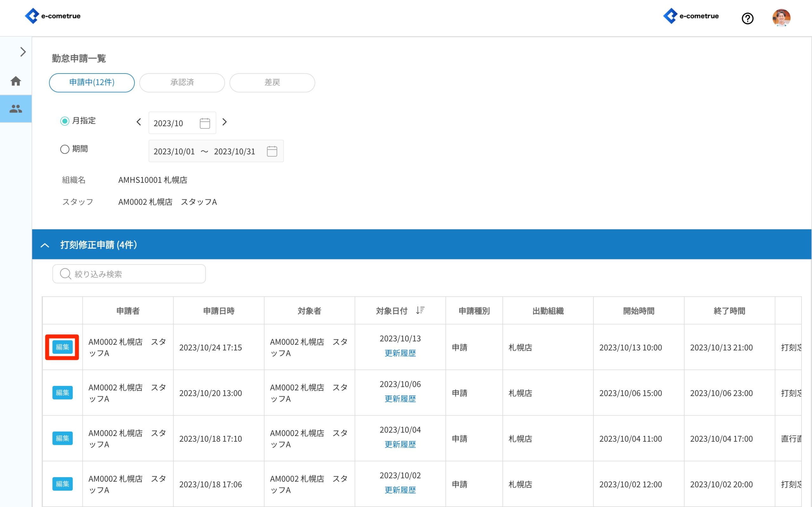Select the 月指定 radio button
Viewport: 812px width, 507px height.
[x=65, y=121]
